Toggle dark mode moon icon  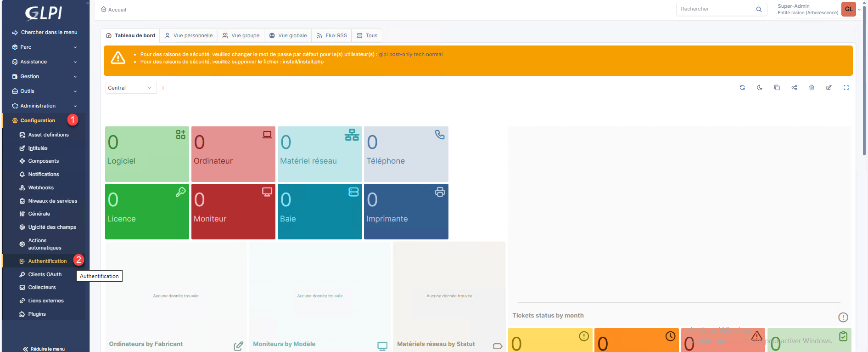(x=759, y=88)
